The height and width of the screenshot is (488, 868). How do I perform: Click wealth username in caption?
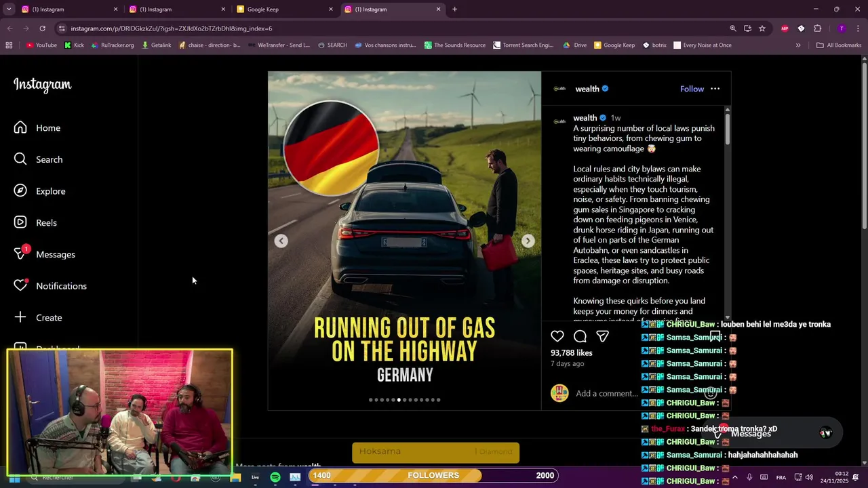(x=585, y=118)
